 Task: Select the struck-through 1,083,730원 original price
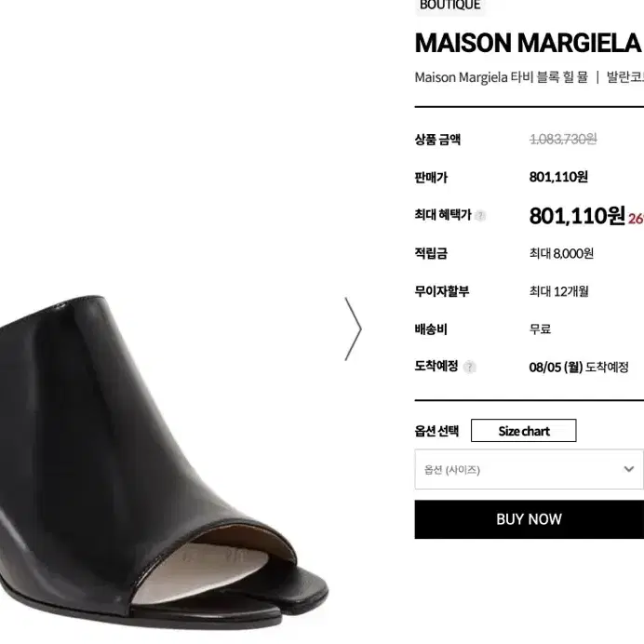[x=563, y=140]
